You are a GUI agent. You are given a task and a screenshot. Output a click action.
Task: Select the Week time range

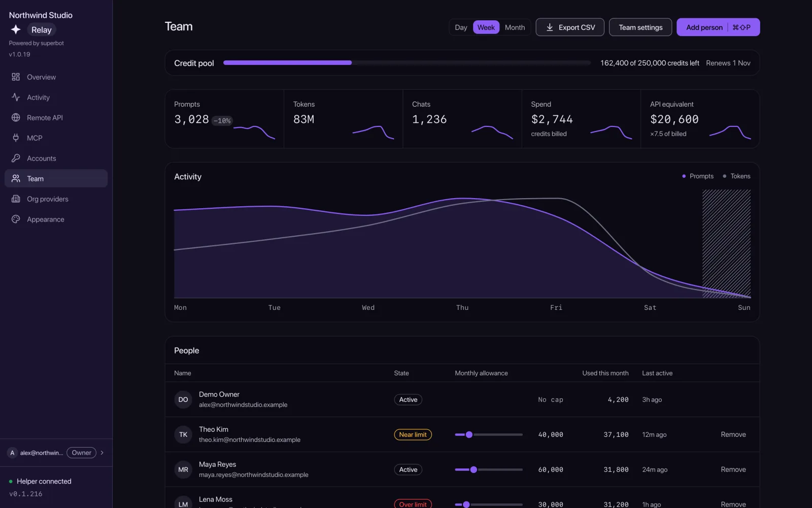point(486,27)
